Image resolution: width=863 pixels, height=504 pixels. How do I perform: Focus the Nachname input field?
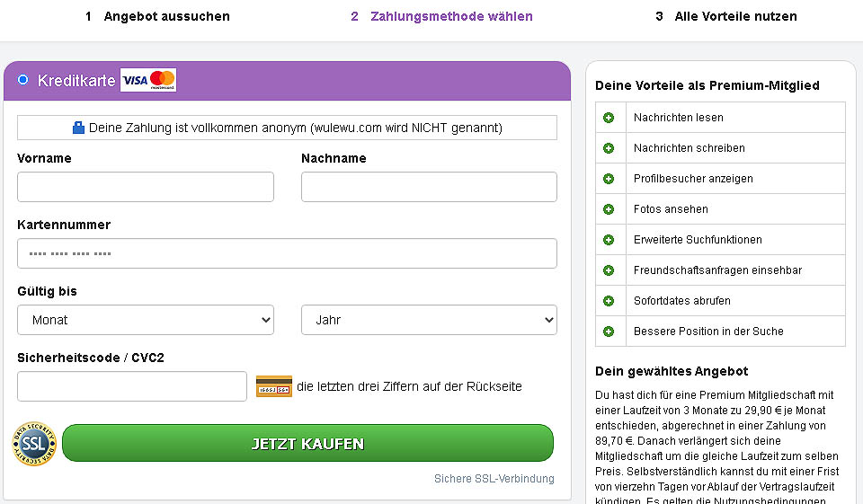(429, 187)
